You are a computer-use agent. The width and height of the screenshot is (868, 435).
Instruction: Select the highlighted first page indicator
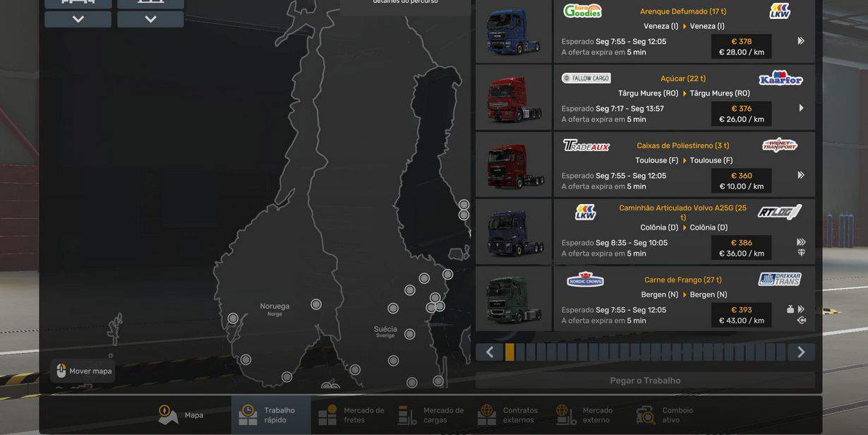coord(510,352)
